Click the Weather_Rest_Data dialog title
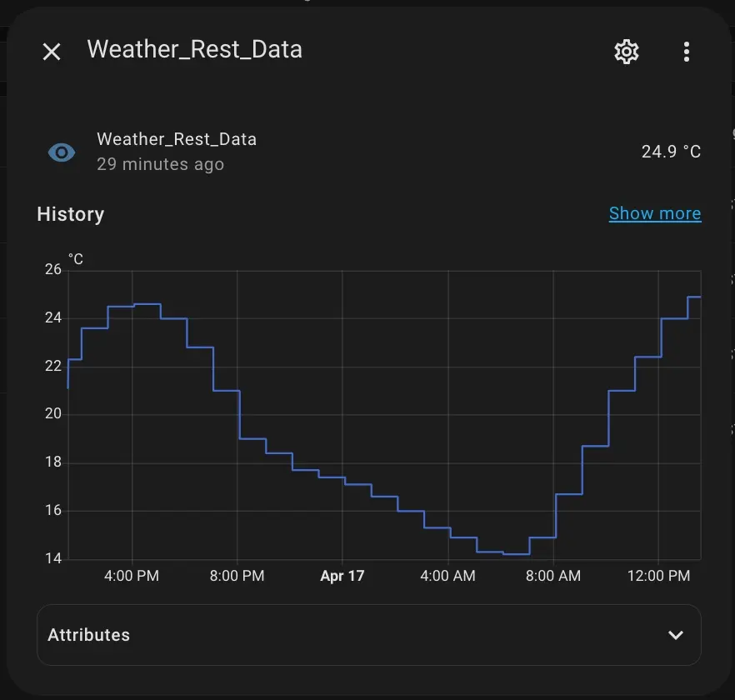 click(x=194, y=50)
